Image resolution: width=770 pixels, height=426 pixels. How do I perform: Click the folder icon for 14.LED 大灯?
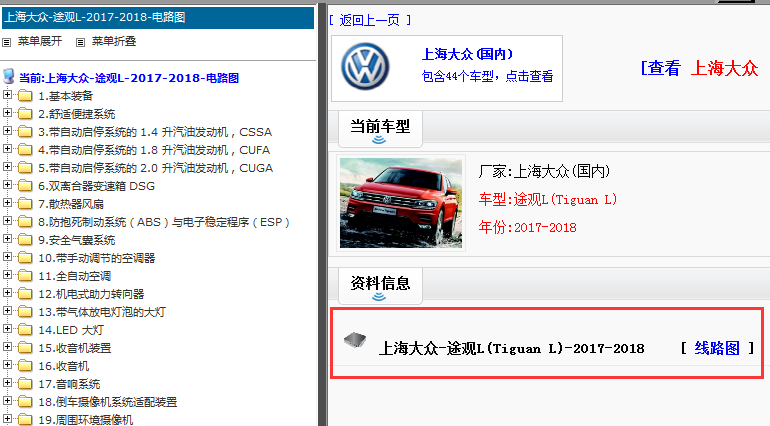pyautogui.click(x=25, y=330)
